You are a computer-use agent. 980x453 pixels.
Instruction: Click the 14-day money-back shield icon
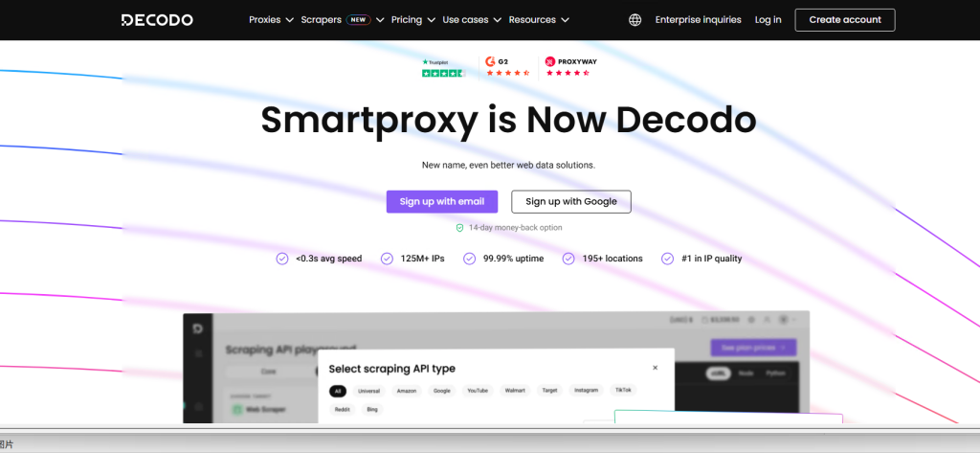click(460, 228)
